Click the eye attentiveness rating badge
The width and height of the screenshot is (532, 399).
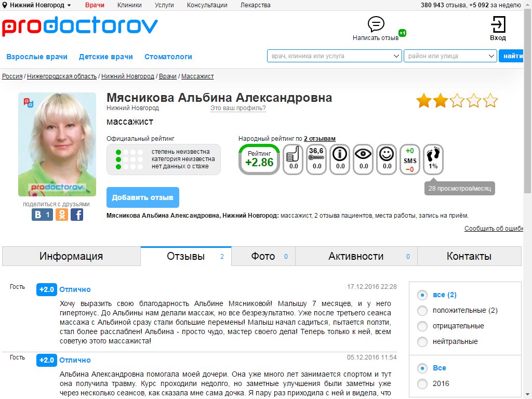coord(363,159)
